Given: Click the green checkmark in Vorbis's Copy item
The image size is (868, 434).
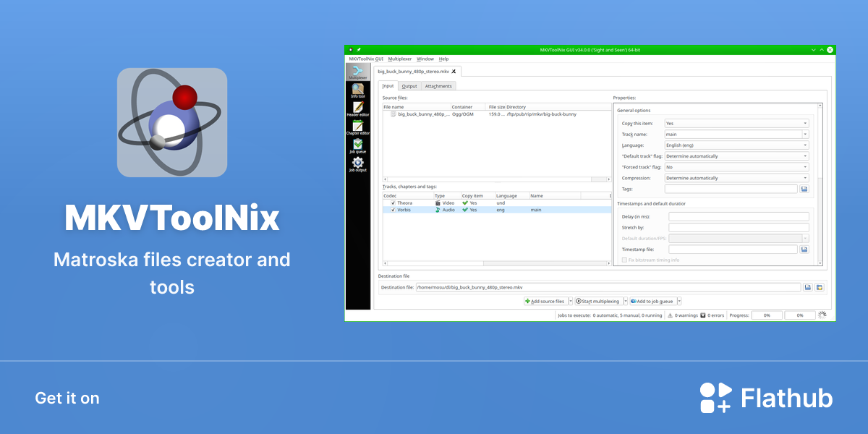Looking at the screenshot, I should click(465, 210).
